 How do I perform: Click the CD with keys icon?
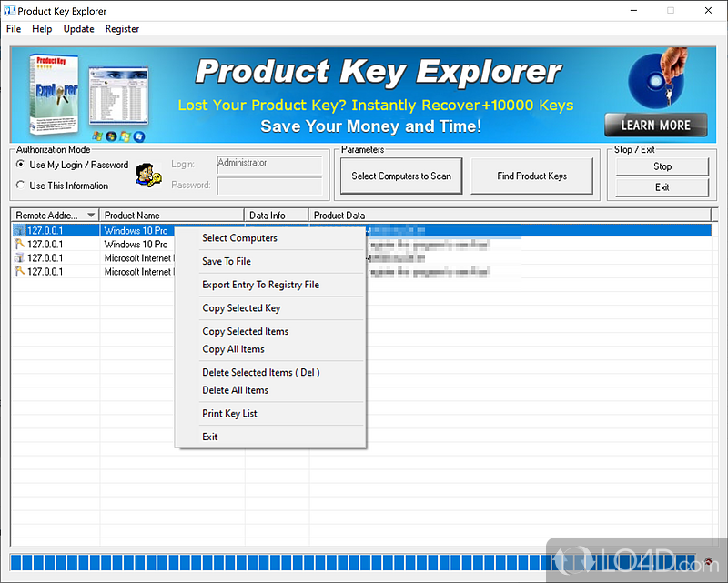657,78
